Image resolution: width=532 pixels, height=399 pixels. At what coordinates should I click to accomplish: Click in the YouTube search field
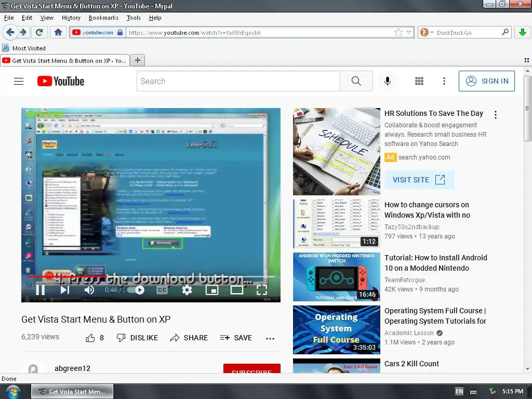(238, 81)
